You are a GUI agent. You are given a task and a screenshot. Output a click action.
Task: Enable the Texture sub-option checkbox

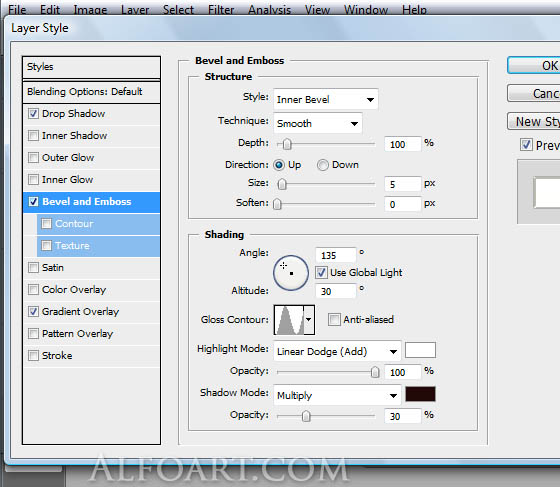[46, 246]
